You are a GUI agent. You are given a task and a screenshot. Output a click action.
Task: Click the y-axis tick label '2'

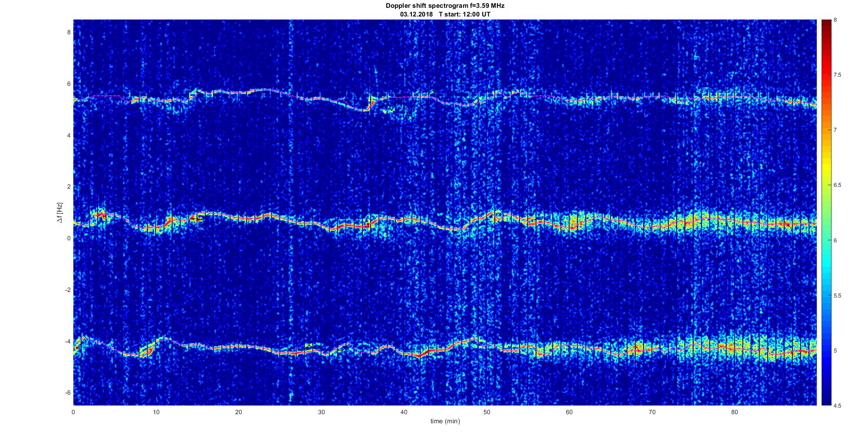pyautogui.click(x=69, y=186)
